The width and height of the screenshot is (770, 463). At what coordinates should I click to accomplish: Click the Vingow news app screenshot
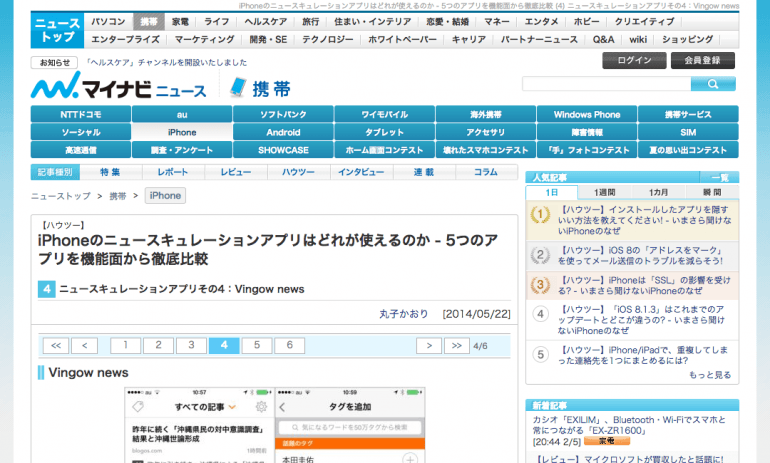(275, 425)
